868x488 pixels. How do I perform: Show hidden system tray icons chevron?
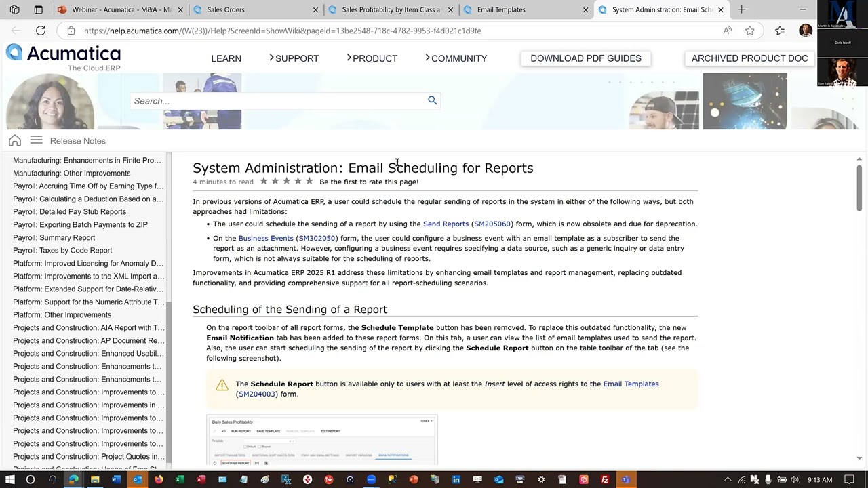pos(728,480)
